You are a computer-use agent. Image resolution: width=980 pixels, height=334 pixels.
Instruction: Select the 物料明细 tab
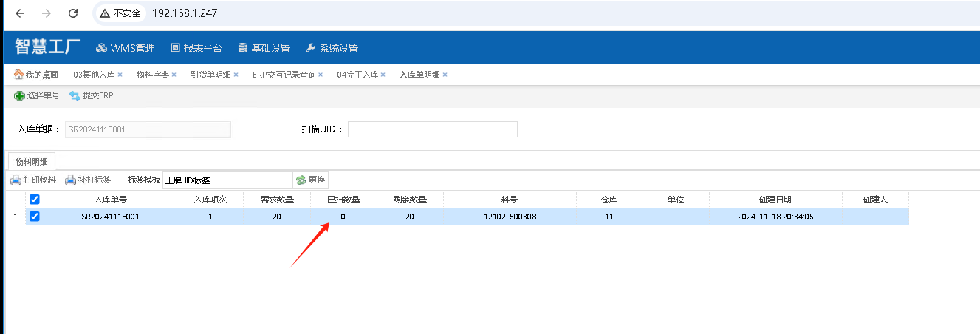point(31,161)
